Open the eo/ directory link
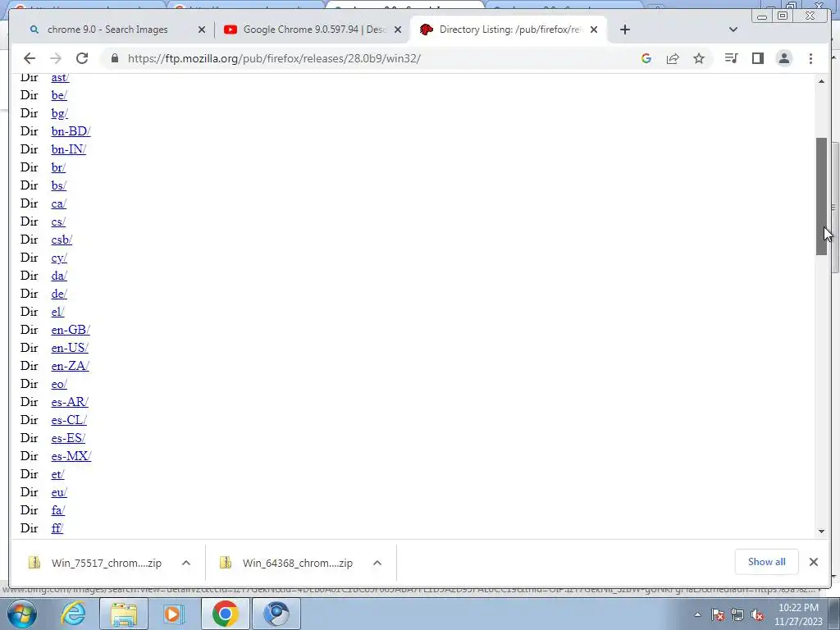Viewport: 840px width, 630px height. (x=59, y=384)
